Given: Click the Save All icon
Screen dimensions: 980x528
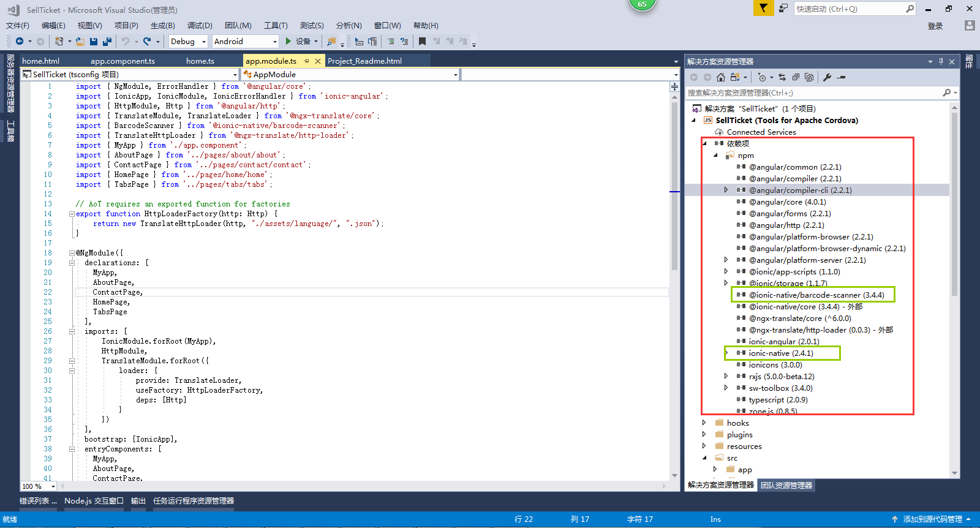Looking at the screenshot, I should (x=107, y=41).
